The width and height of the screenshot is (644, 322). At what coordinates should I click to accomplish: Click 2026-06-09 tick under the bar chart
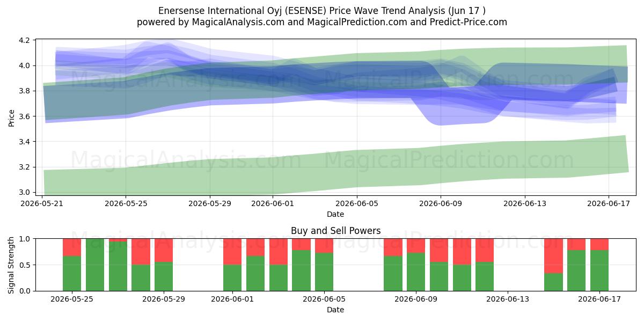tap(416, 299)
